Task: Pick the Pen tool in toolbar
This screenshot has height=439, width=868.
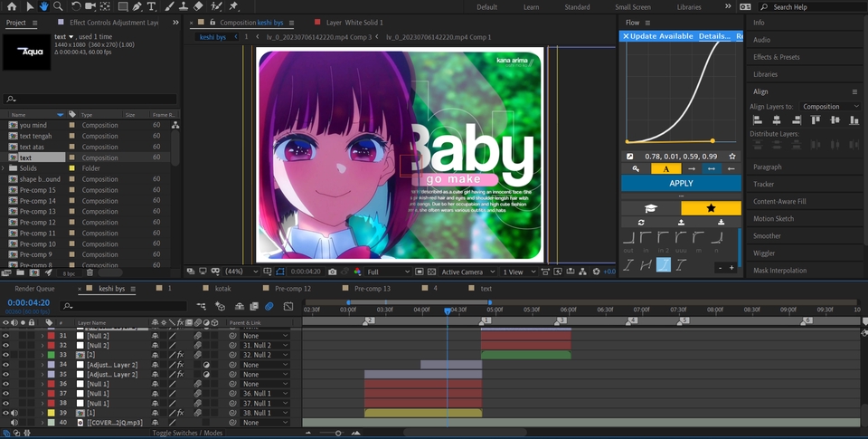Action: coord(135,6)
